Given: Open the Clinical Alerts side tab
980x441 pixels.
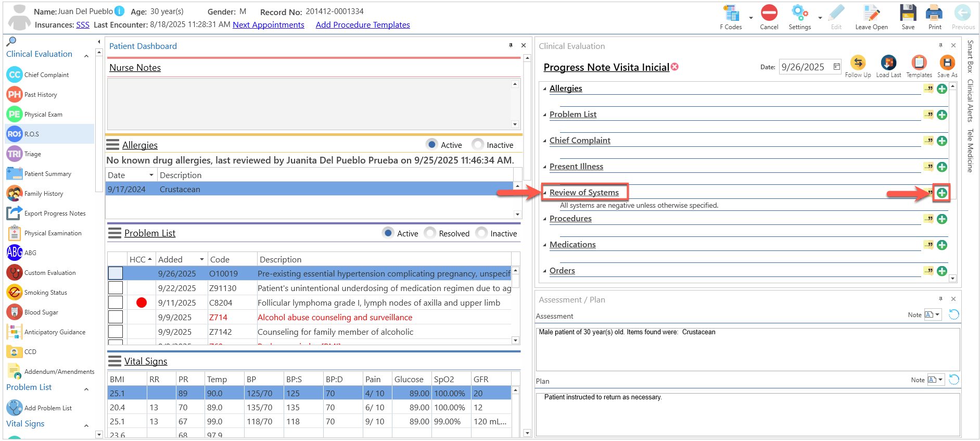Looking at the screenshot, I should point(970,100).
